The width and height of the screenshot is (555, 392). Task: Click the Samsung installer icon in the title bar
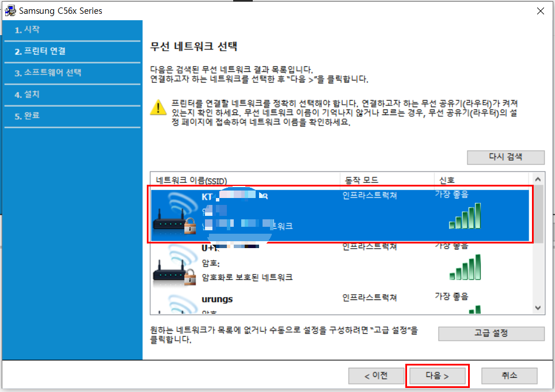(x=9, y=10)
